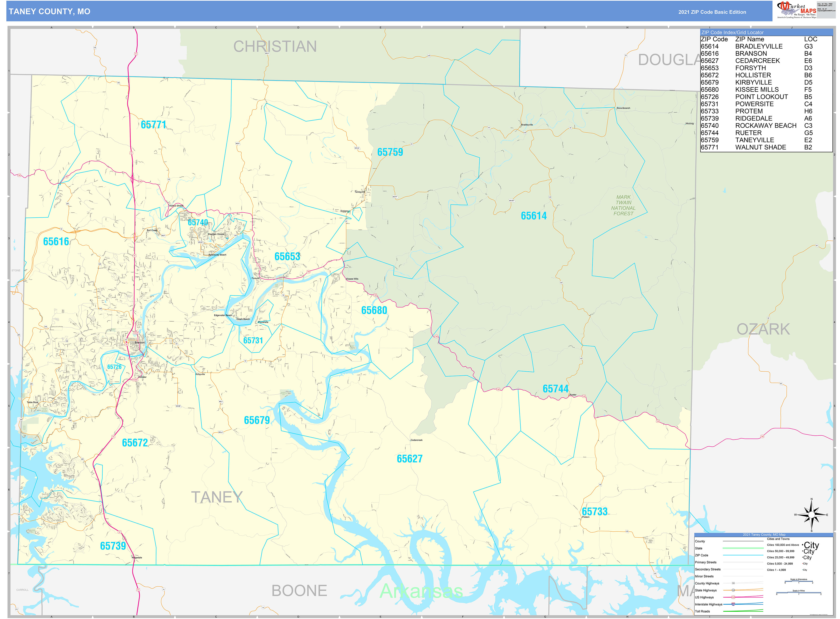Click the Brownbranch town label on the map
This screenshot has width=840, height=619.
coord(623,108)
